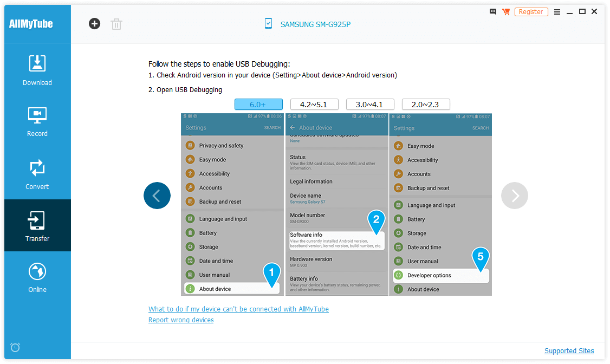Close the AllMyTube window
Screen dimensions: 610x364
pos(594,12)
